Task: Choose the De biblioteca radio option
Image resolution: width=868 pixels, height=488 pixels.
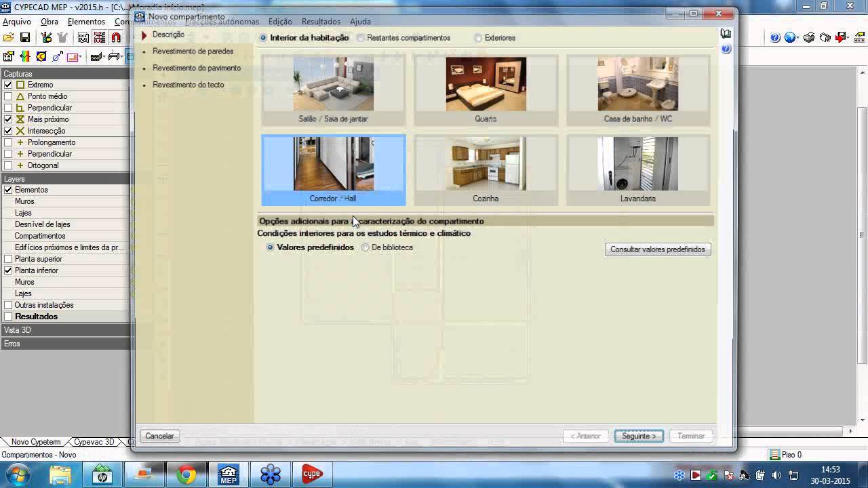Action: click(366, 247)
